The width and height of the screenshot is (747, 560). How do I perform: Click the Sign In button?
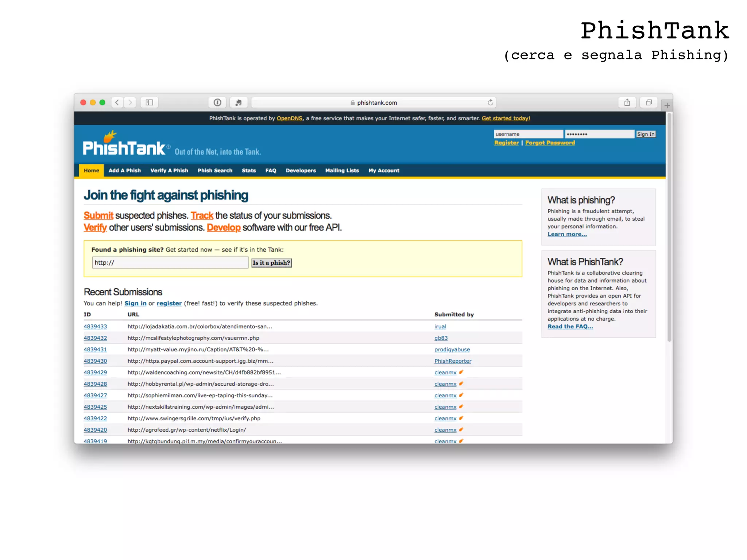coord(646,134)
